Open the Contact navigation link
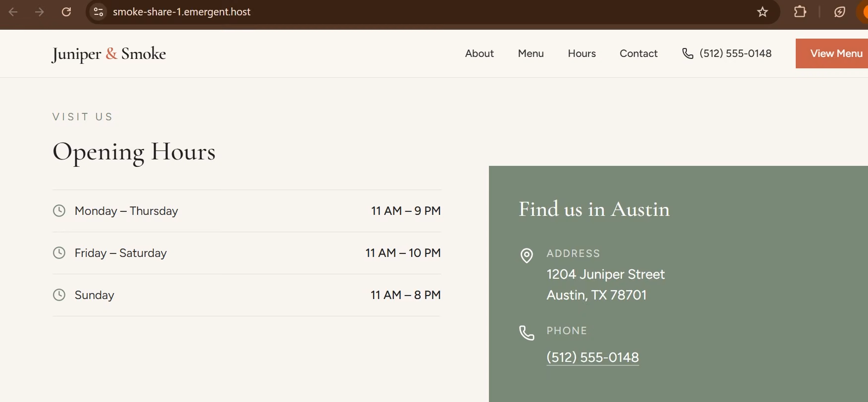868x402 pixels. pos(638,53)
